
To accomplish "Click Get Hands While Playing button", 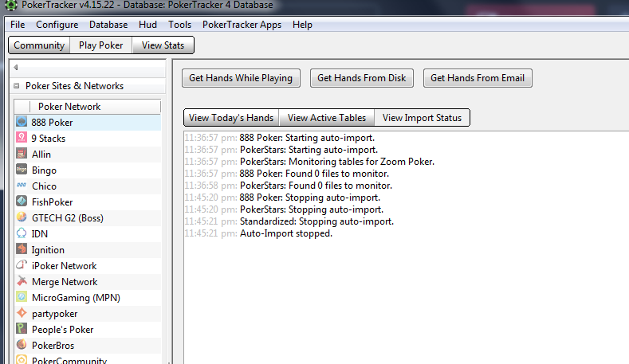I will 241,78.
